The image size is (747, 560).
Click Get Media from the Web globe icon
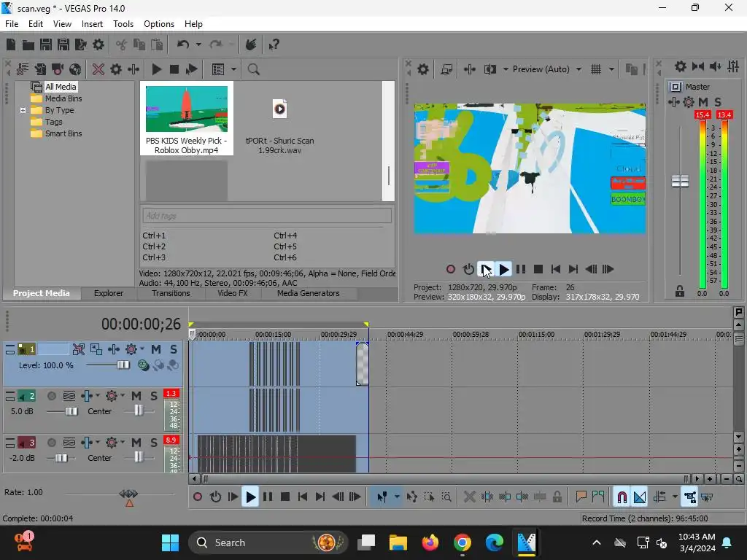pyautogui.click(x=75, y=69)
